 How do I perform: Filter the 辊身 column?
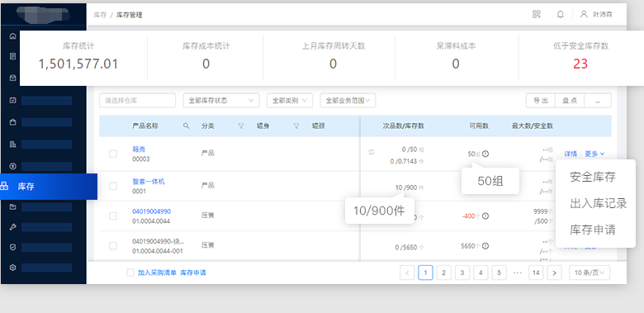pyautogui.click(x=296, y=126)
